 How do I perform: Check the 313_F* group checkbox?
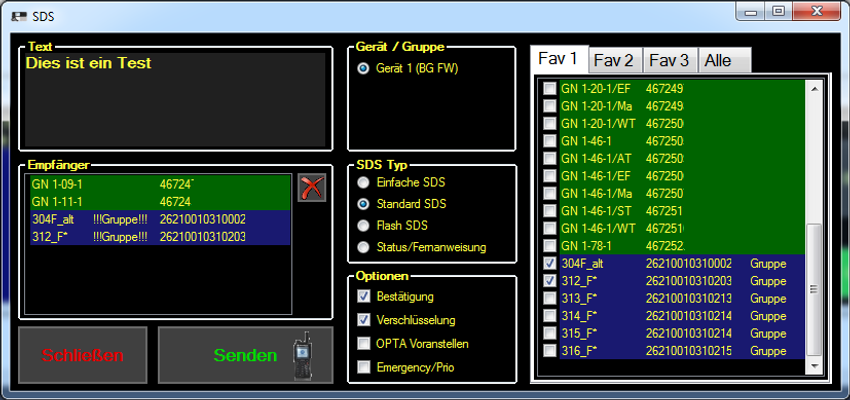pyautogui.click(x=550, y=298)
